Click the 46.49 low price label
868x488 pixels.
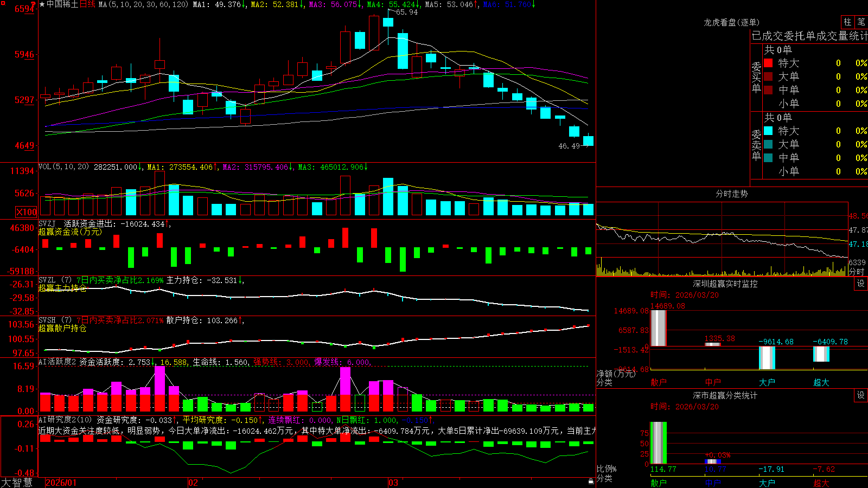click(569, 146)
